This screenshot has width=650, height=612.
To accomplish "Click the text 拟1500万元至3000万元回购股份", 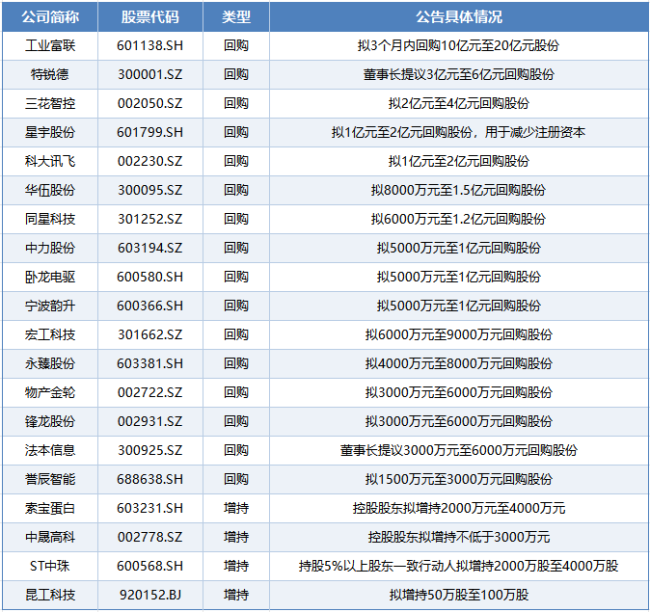I will point(458,479).
